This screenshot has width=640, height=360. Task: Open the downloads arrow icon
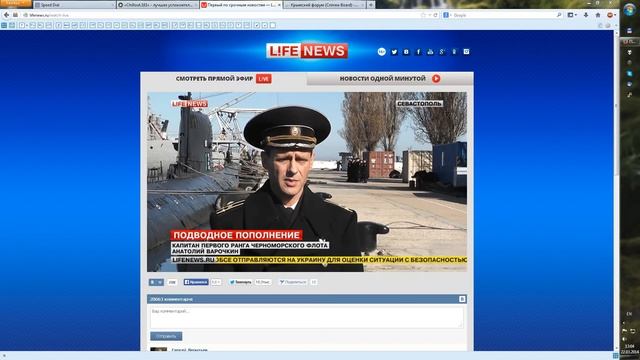click(x=586, y=15)
